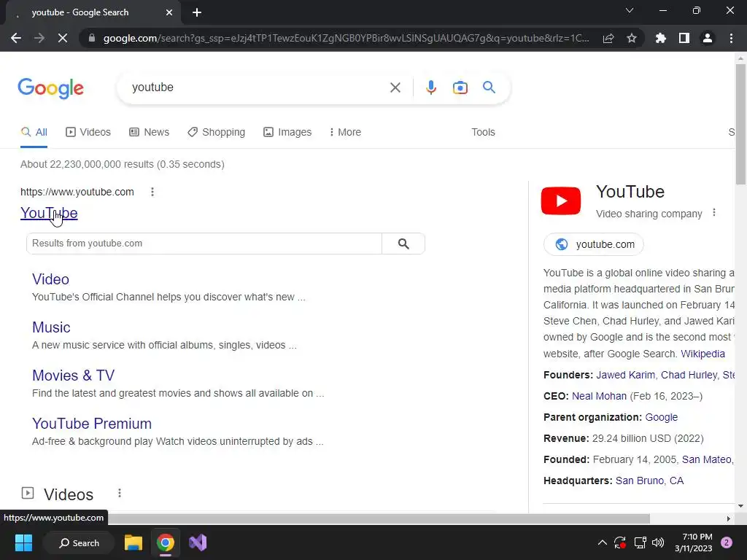The width and height of the screenshot is (747, 560).
Task: Open the San Bruno, CA link
Action: click(649, 481)
